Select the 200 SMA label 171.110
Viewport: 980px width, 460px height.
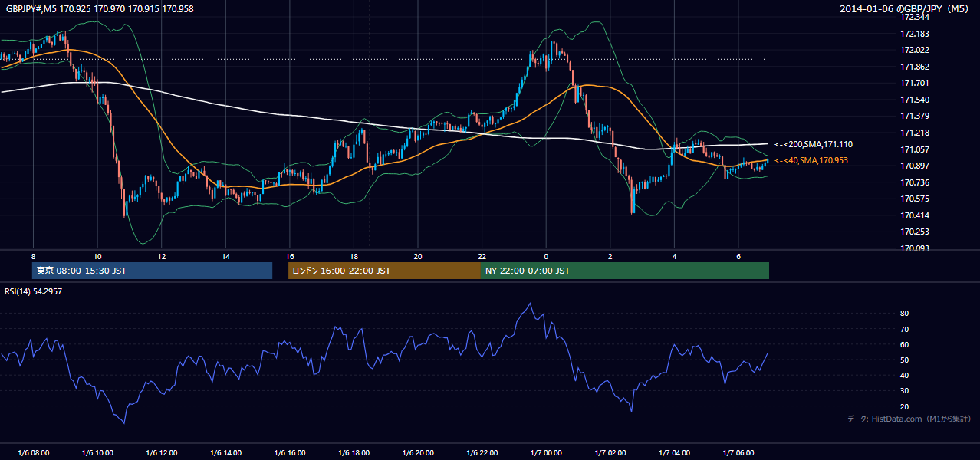point(814,144)
